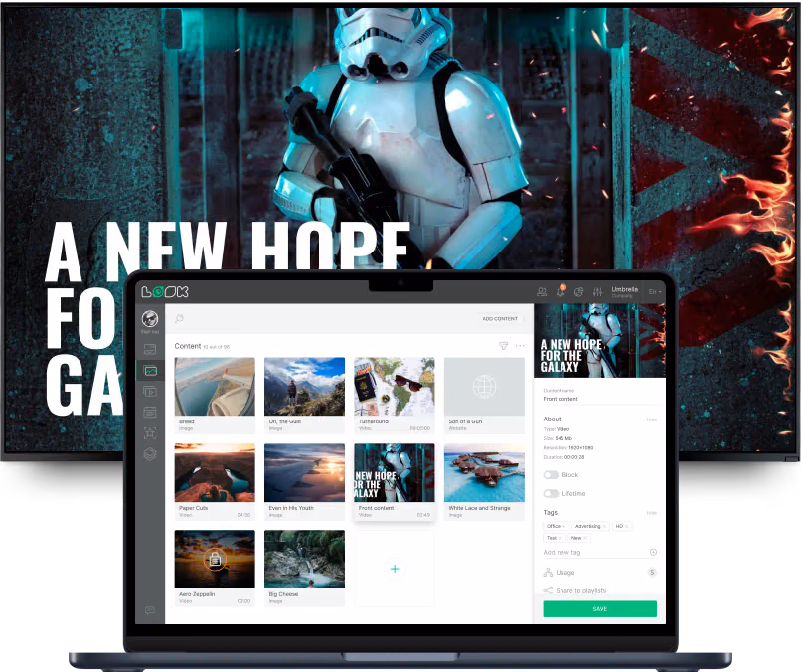Hide the About section

651,420
